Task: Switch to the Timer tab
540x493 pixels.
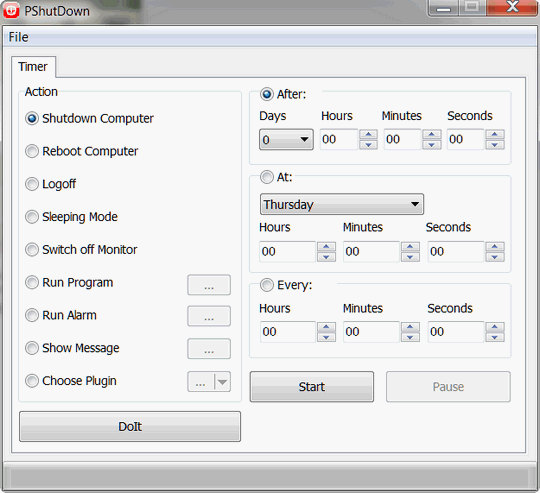Action: pos(33,66)
